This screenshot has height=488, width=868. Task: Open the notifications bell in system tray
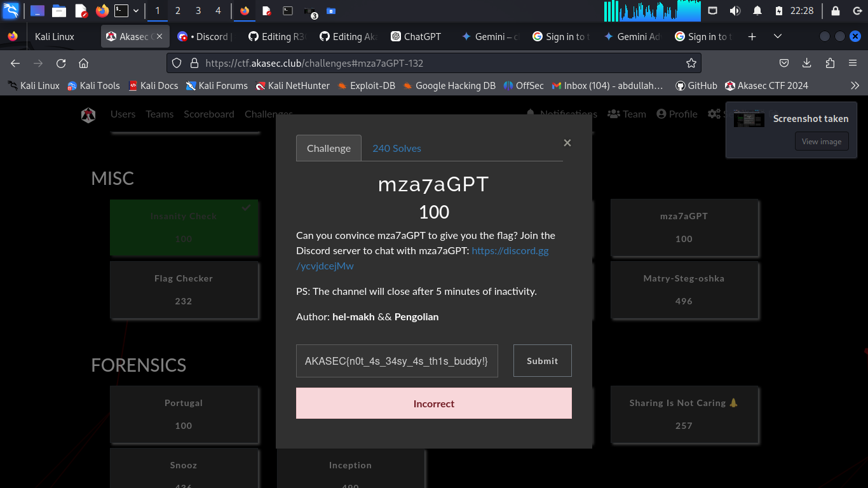coord(757,11)
